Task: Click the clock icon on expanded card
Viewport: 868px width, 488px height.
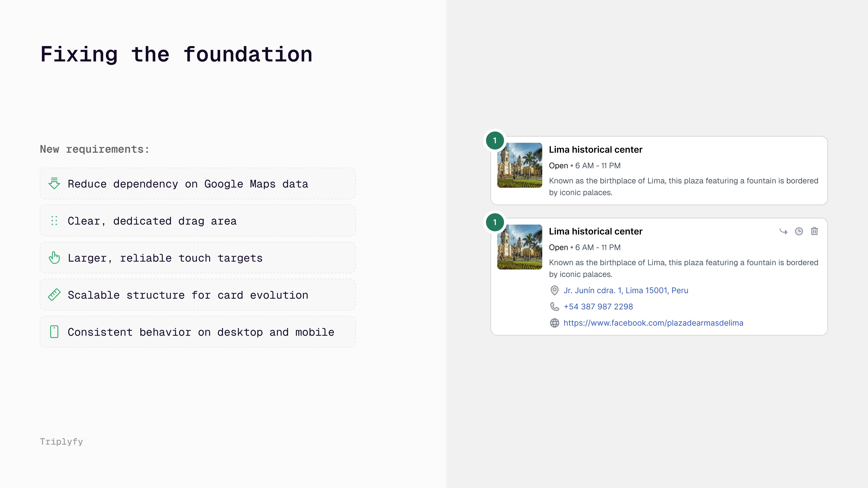Action: coord(799,231)
